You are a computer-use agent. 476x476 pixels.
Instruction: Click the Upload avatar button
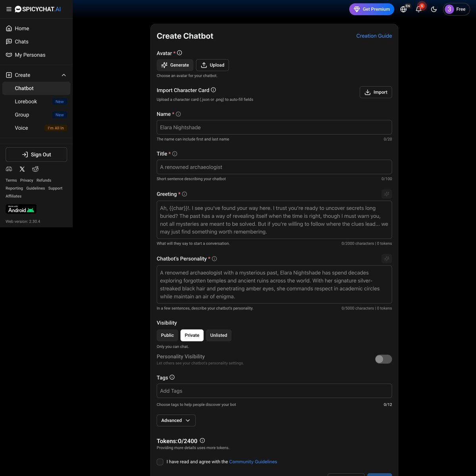212,65
